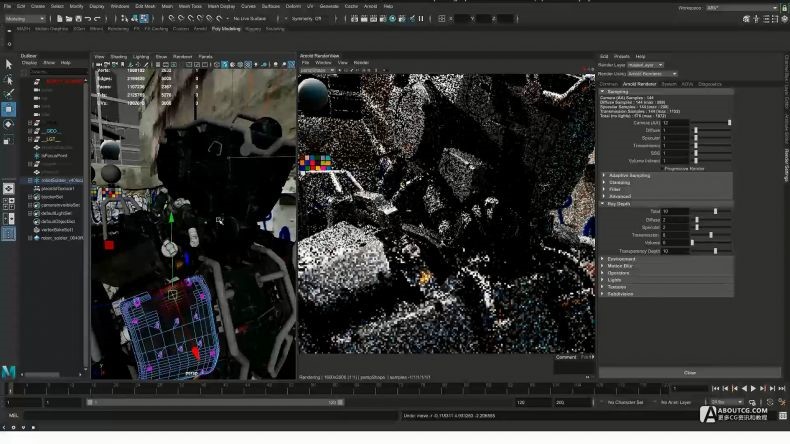Open Render Using dropdown
Image resolution: width=790 pixels, height=444 pixels.
click(x=652, y=74)
